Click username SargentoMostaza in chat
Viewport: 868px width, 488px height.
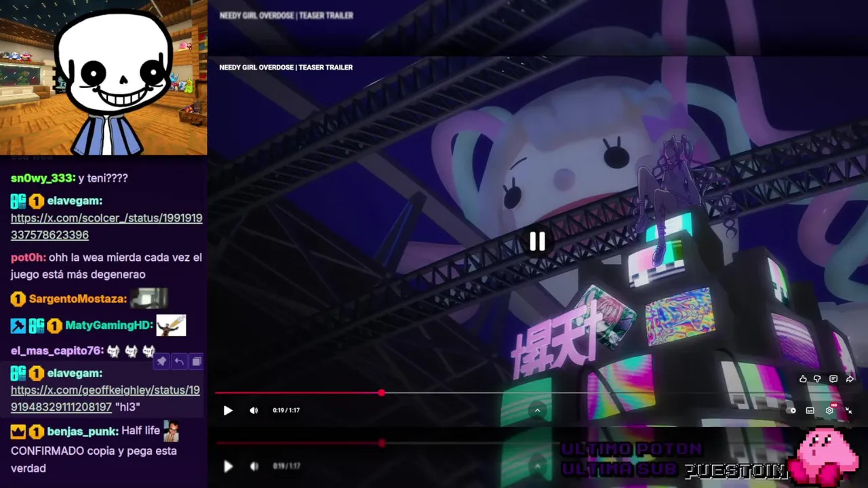tap(77, 299)
